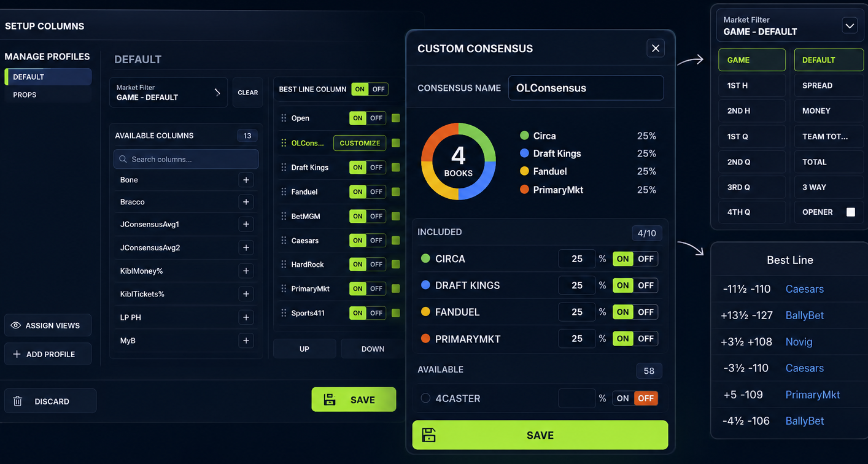Screen dimensions: 868x464
Task: Click the HardRock row drag handle
Action: pyautogui.click(x=284, y=265)
